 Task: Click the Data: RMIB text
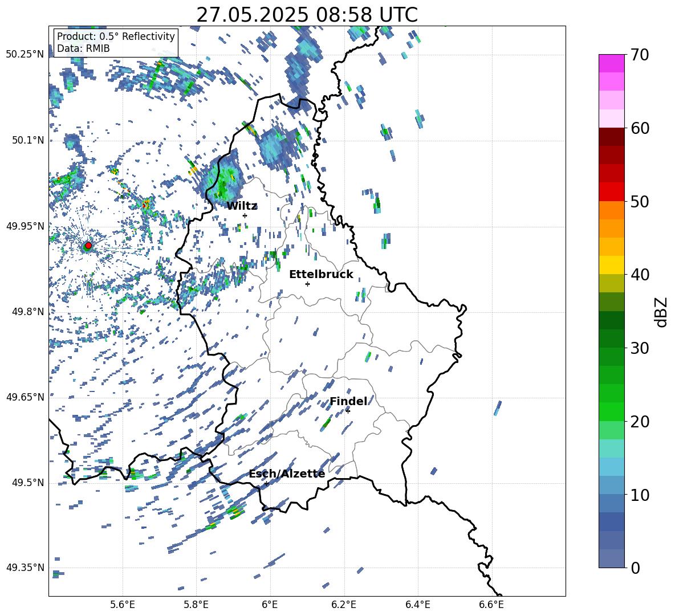click(83, 48)
